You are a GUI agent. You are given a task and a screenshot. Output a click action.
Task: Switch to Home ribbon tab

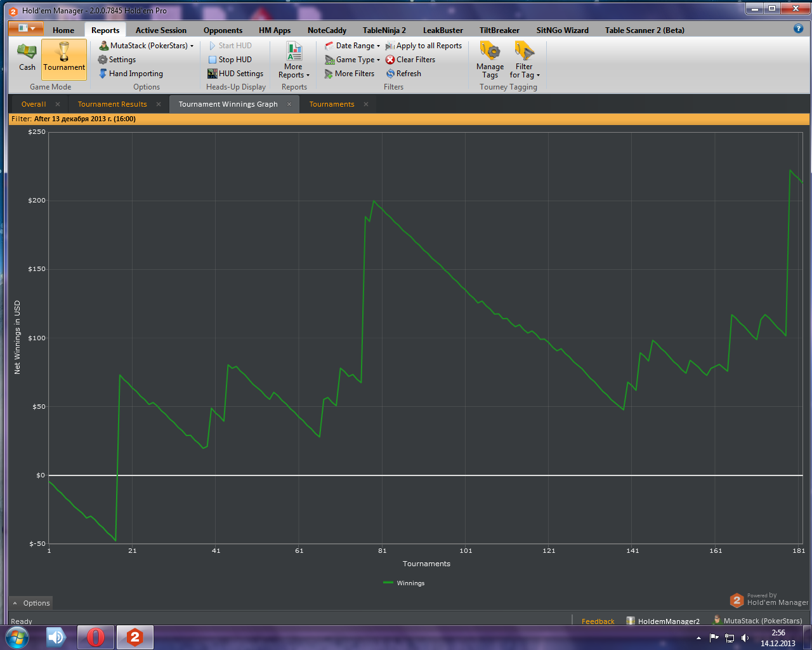(63, 30)
